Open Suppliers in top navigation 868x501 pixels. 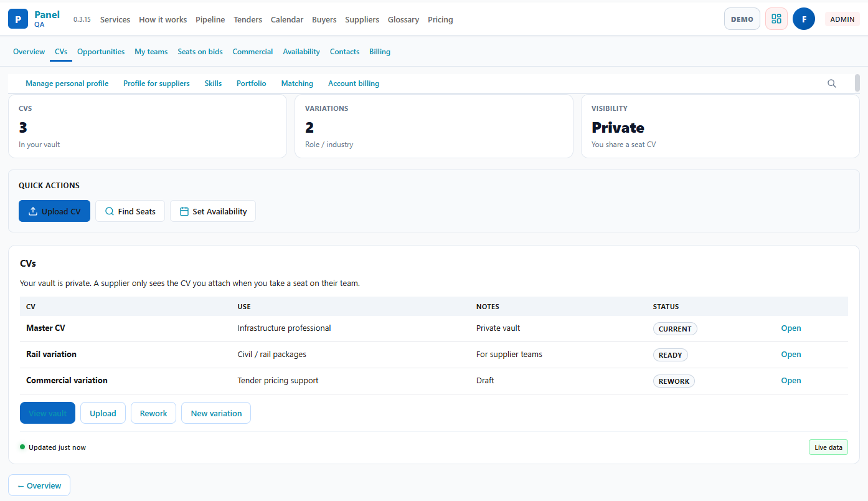pyautogui.click(x=362, y=20)
